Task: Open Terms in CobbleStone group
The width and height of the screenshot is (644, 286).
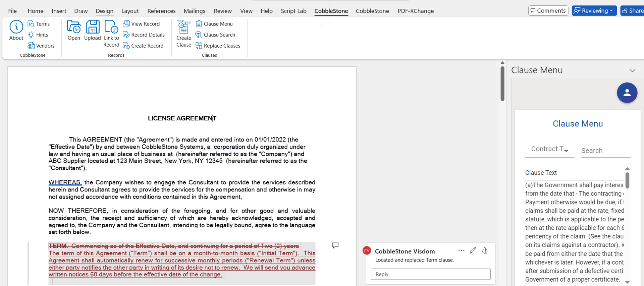Action: (39, 24)
